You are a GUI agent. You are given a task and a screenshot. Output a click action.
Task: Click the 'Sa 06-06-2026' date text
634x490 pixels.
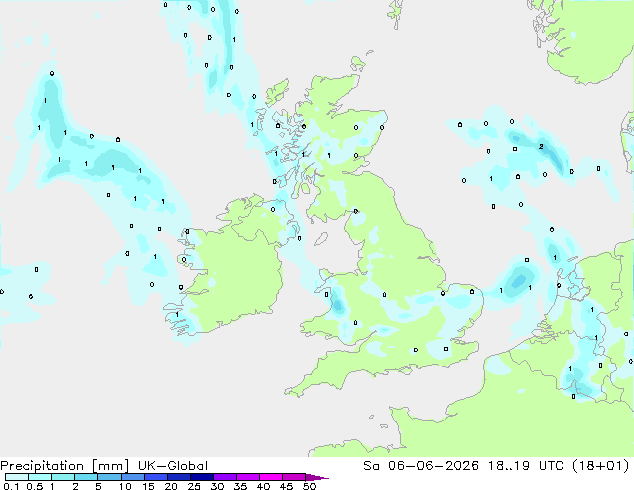pos(421,466)
